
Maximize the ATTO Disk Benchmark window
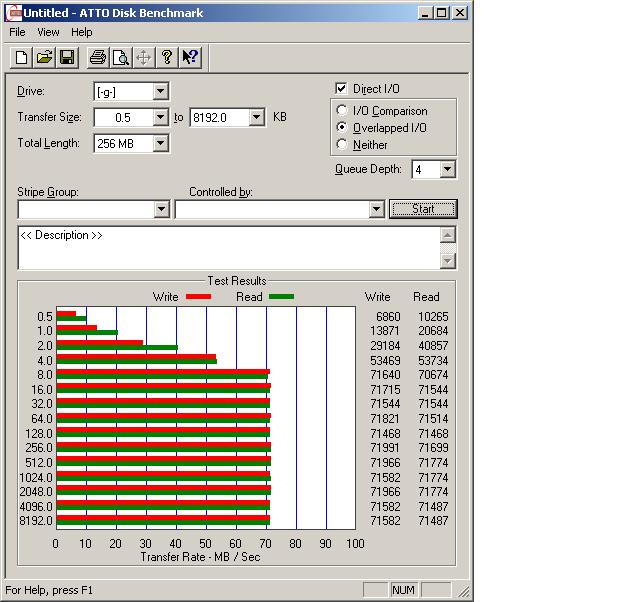(441, 13)
